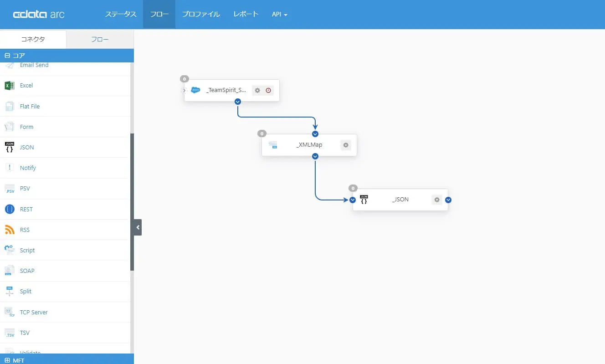
Task: Select the PSV connector icon
Action: coord(10,189)
